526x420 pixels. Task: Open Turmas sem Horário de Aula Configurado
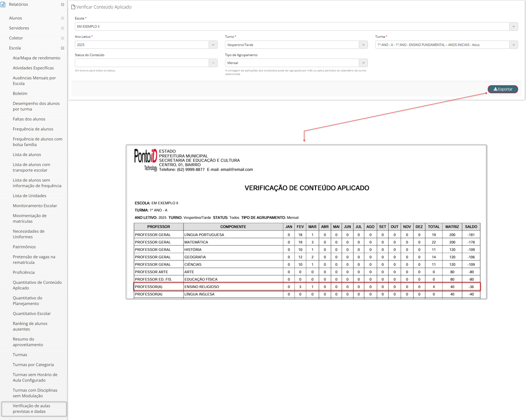[35, 377]
